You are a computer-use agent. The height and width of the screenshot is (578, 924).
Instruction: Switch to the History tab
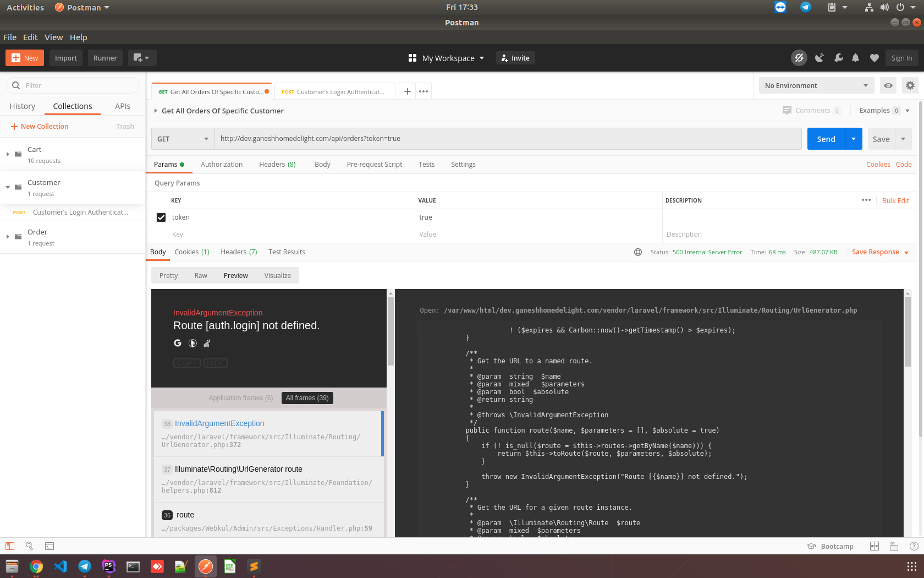coord(22,106)
